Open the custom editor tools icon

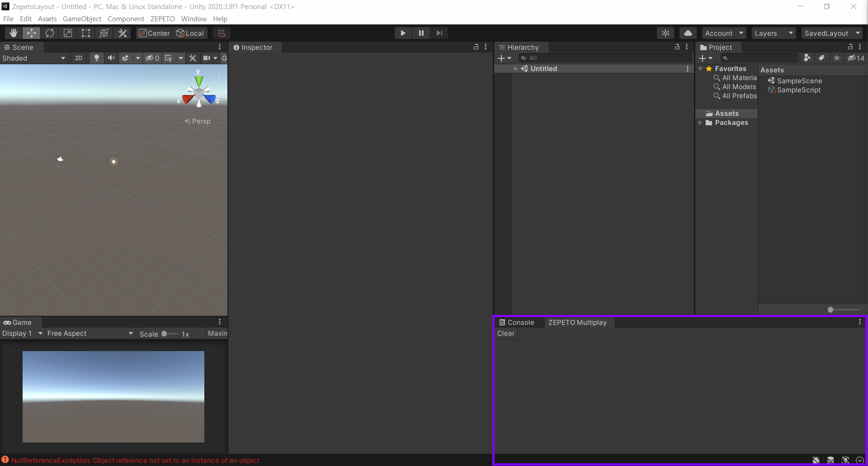(123, 33)
